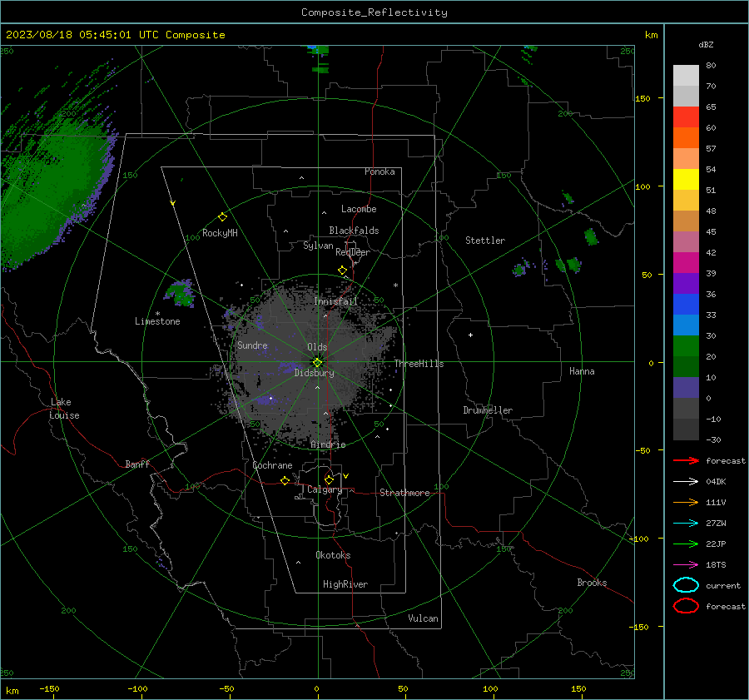Click the white plus marker west of Hanna

coord(470,335)
